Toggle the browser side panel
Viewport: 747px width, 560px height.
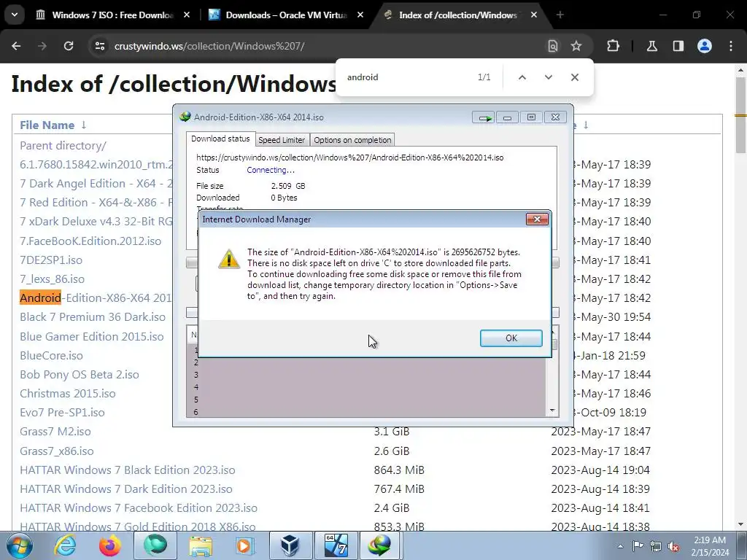[x=678, y=46]
